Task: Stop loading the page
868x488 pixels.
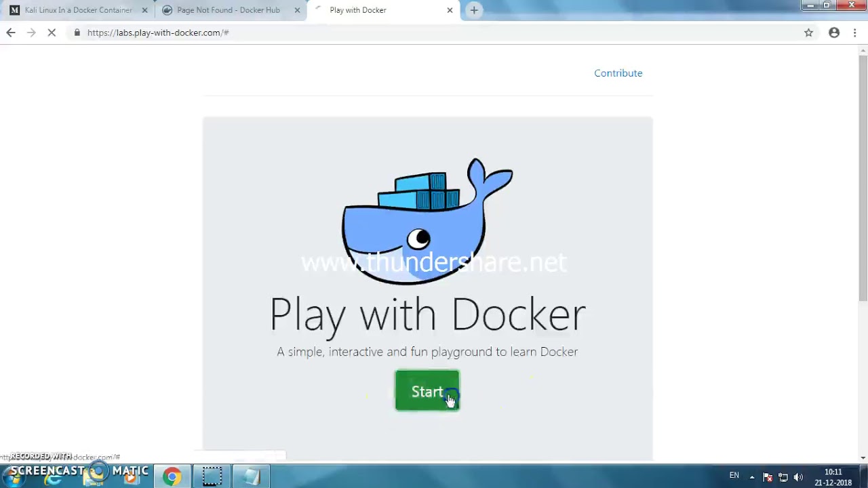Action: 52,33
